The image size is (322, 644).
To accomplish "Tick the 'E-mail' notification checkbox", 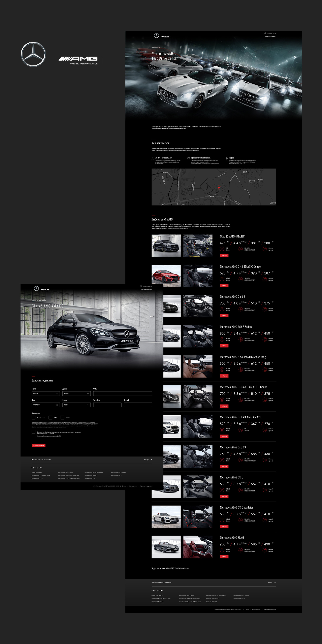I will pos(63,418).
